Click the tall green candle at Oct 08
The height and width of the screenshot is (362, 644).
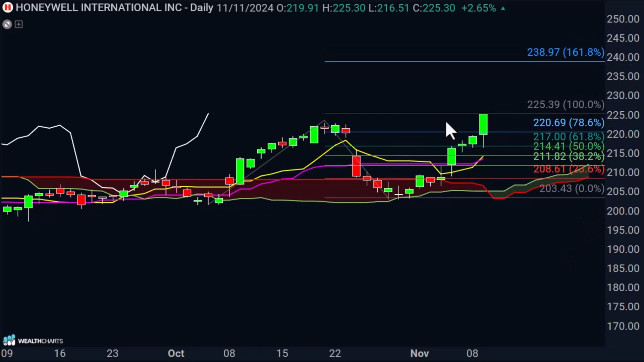[x=240, y=171]
